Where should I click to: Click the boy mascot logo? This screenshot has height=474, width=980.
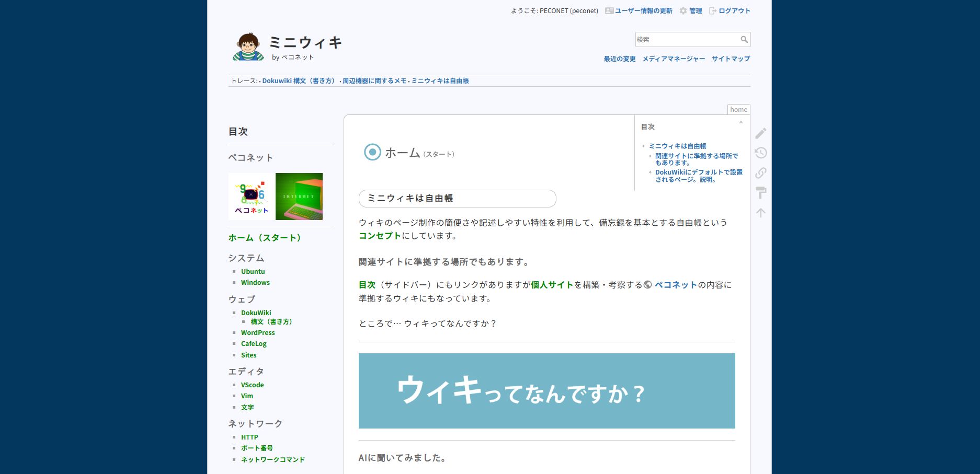[x=248, y=47]
